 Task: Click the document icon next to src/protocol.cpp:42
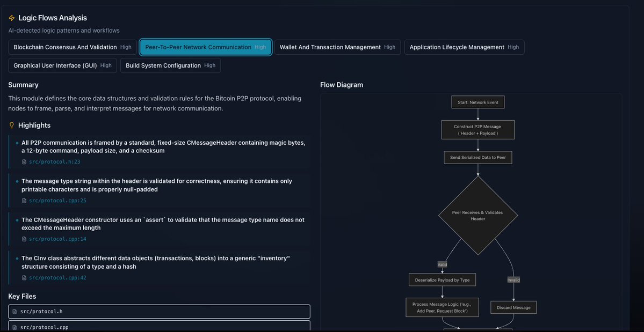pos(24,277)
